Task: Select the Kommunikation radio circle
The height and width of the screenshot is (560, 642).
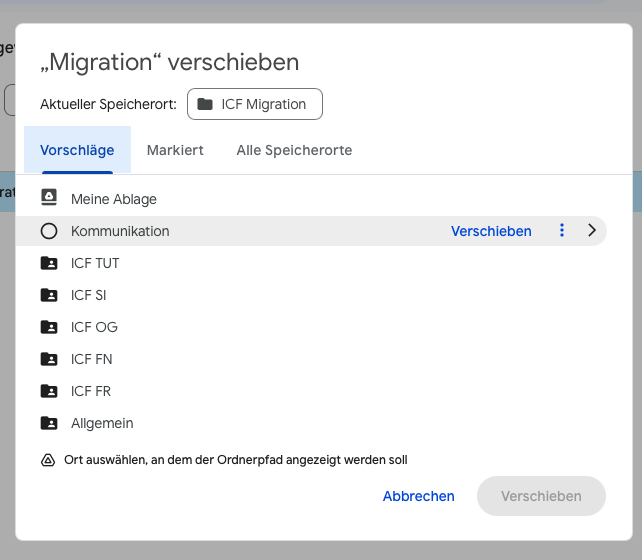Action: point(49,231)
